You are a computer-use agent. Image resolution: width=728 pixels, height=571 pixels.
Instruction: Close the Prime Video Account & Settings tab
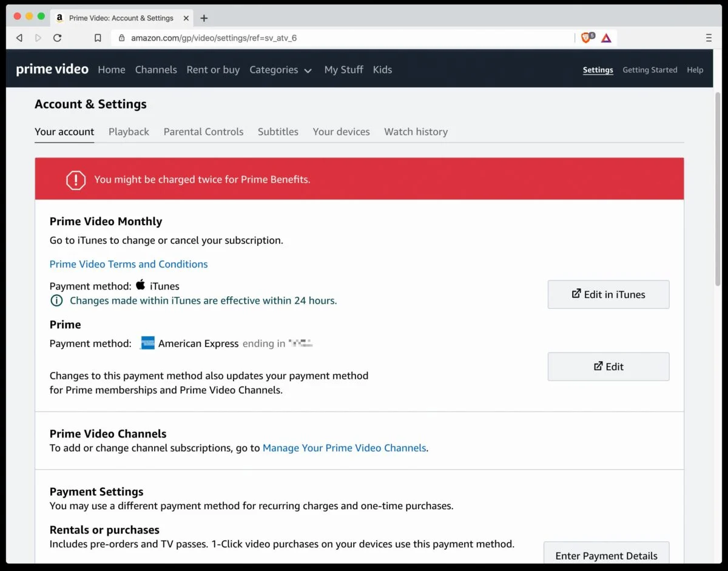point(186,18)
